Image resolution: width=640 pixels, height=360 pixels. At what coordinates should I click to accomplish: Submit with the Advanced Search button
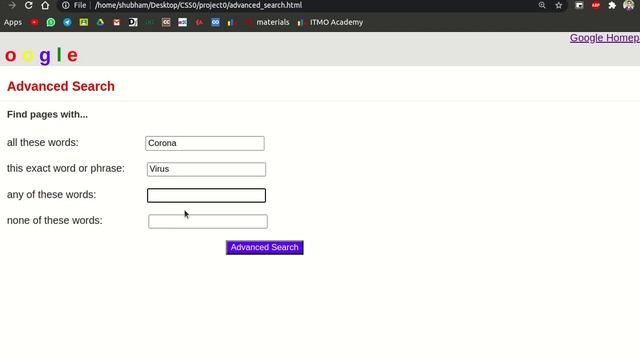click(x=264, y=247)
